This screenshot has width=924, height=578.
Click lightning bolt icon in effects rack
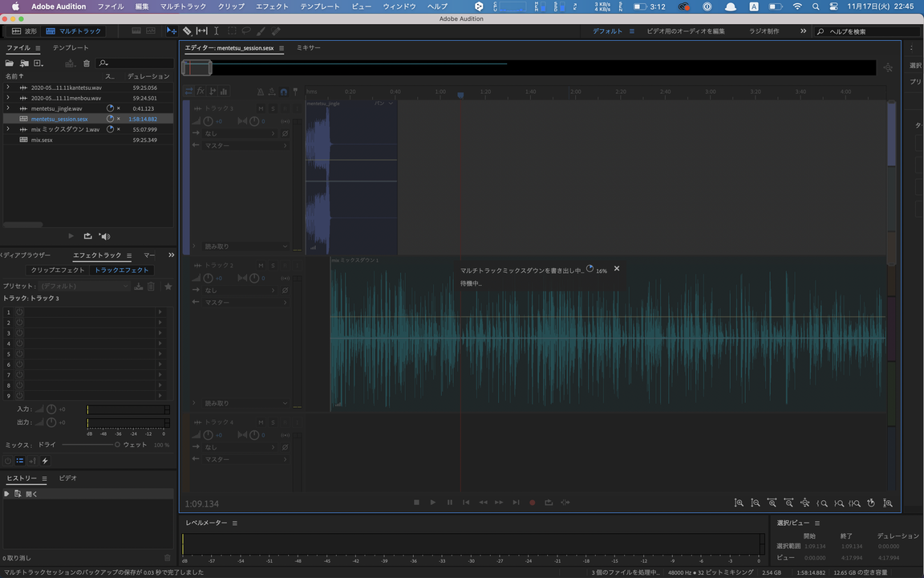pos(45,461)
